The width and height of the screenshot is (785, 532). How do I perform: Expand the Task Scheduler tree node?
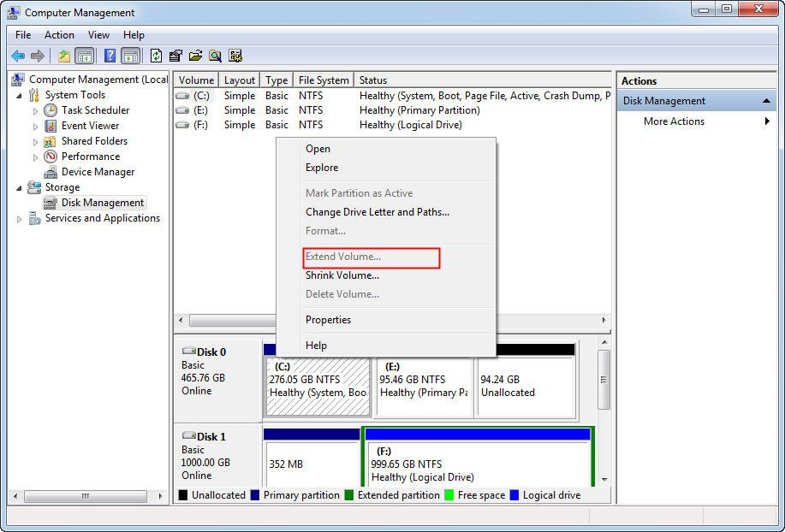click(x=35, y=111)
